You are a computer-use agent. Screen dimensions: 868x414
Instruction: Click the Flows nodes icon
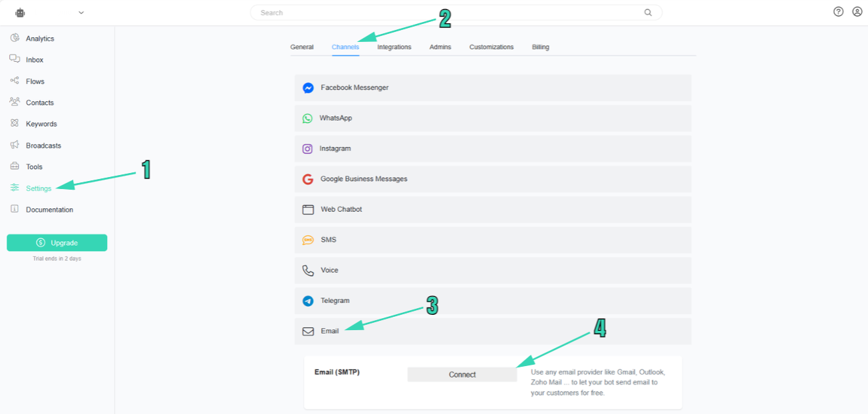click(15, 81)
